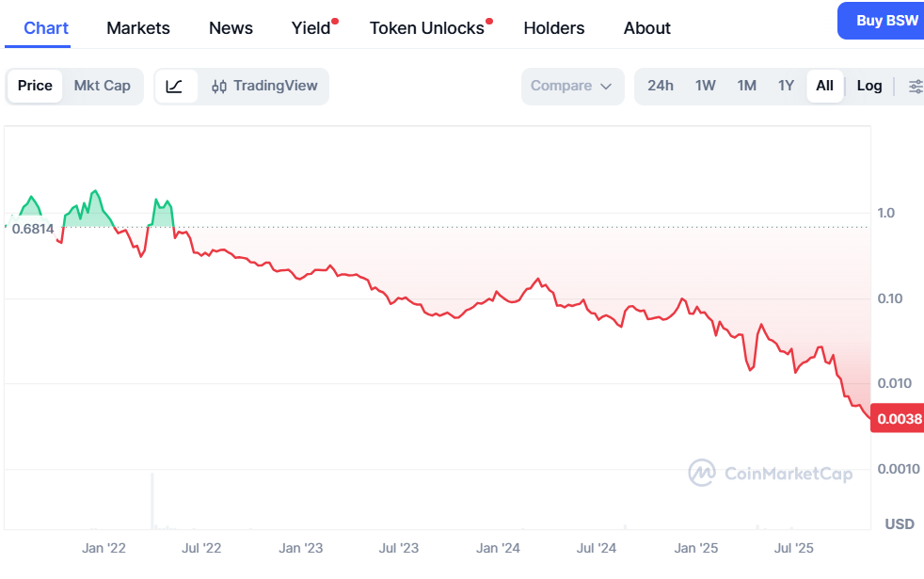This screenshot has width=924, height=579.
Task: Click the CoinMarketCap watermark logo
Action: [771, 473]
